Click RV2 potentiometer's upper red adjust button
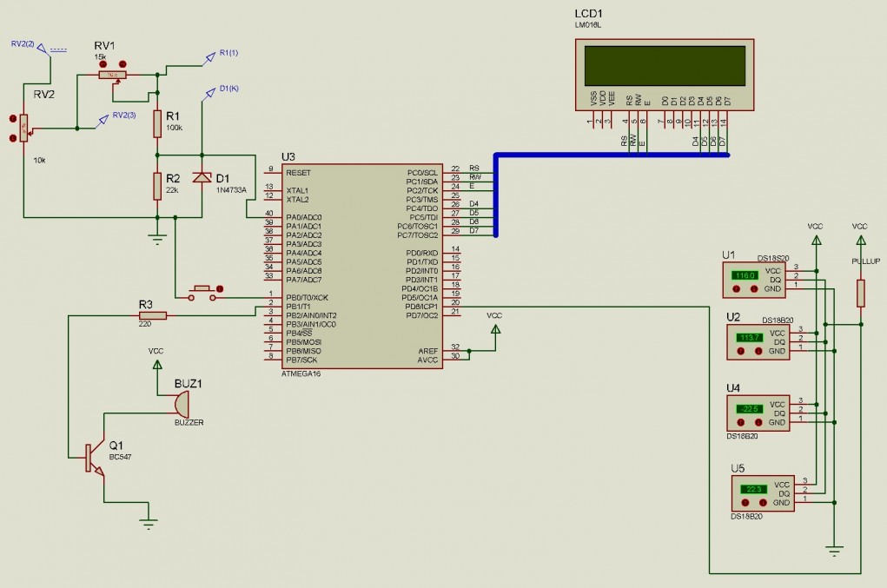 [12, 120]
